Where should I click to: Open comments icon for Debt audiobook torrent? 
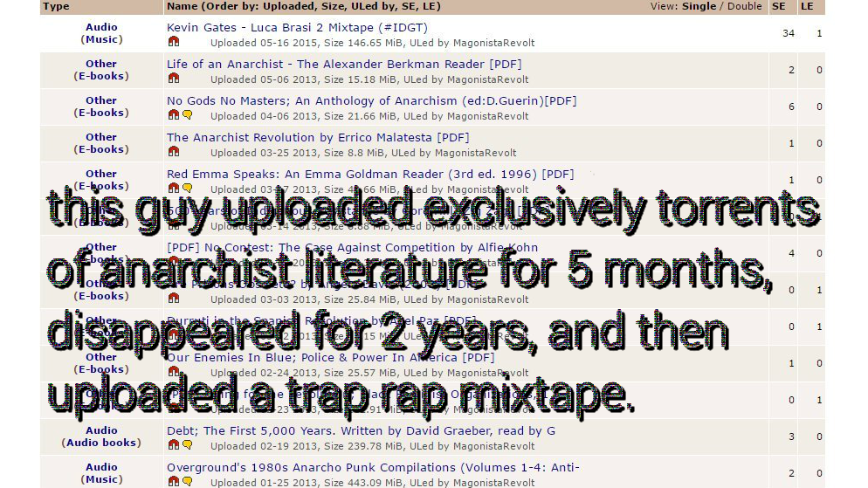click(x=187, y=445)
